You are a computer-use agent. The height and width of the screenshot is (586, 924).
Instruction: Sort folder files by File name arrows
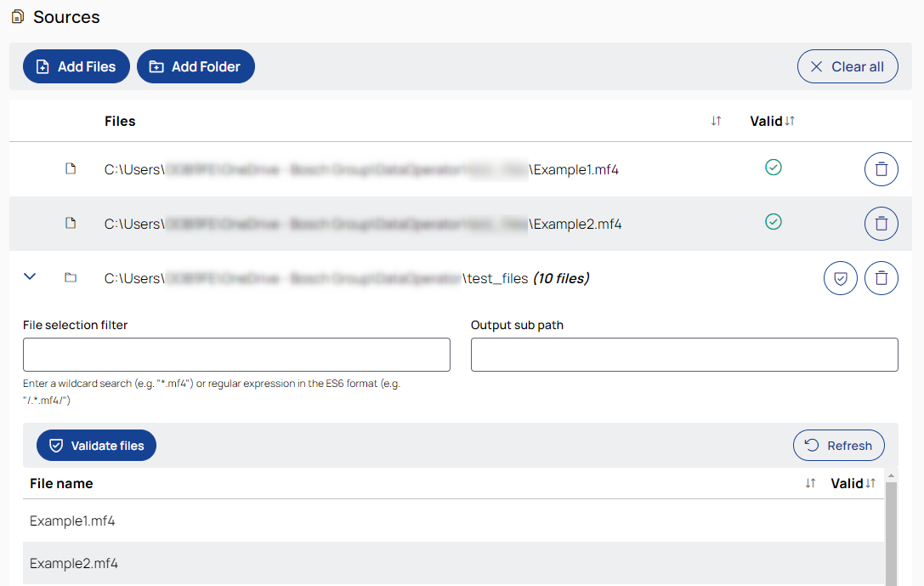tap(810, 483)
